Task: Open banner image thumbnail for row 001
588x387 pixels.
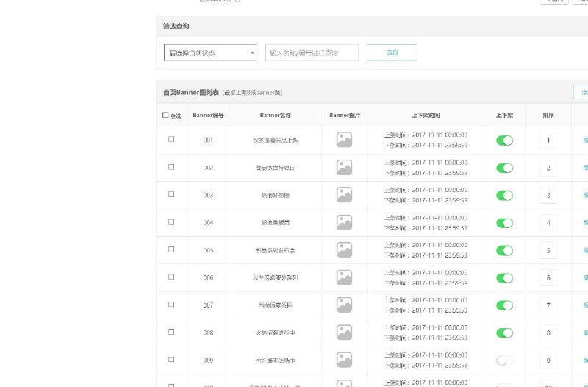Action: 344,140
